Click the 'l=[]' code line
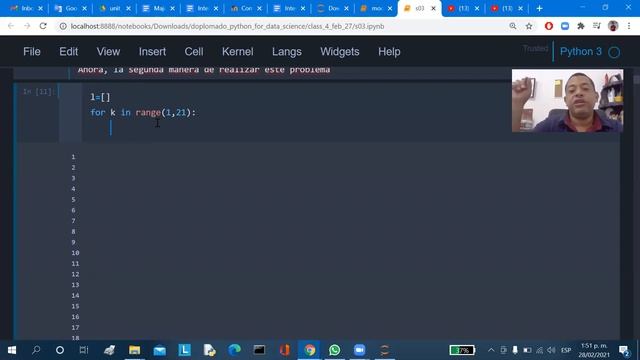Viewport: 640px width, 360px height. [x=100, y=97]
